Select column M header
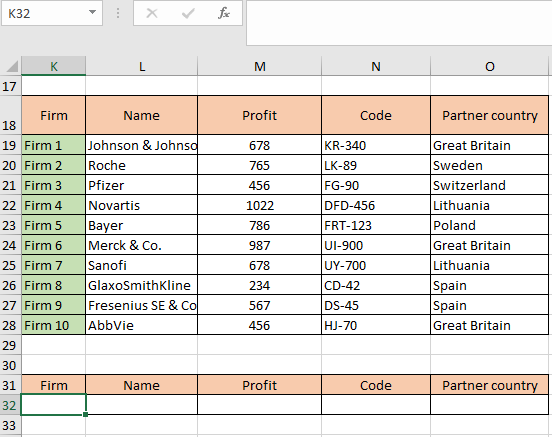Viewport: 552px width, 437px height. (x=259, y=66)
